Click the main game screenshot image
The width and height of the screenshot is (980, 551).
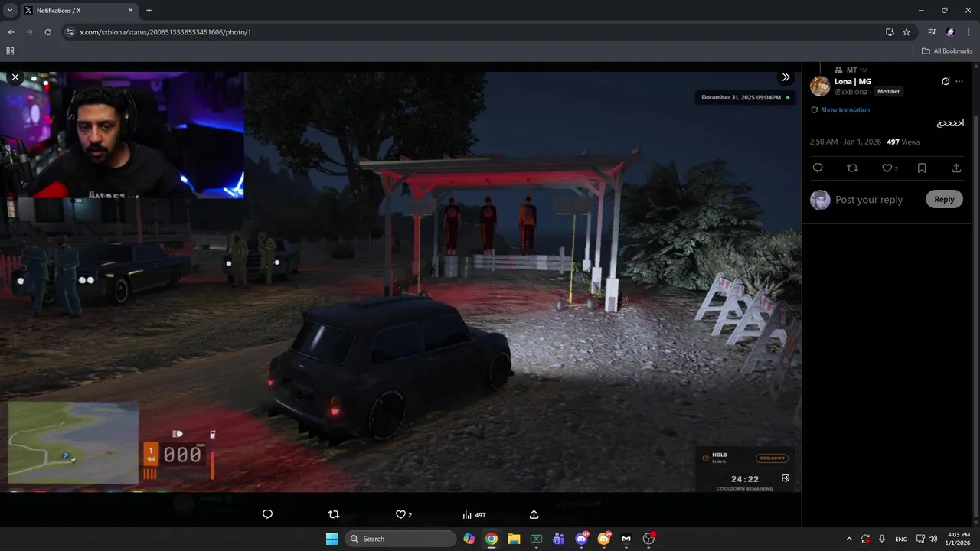[400, 282]
